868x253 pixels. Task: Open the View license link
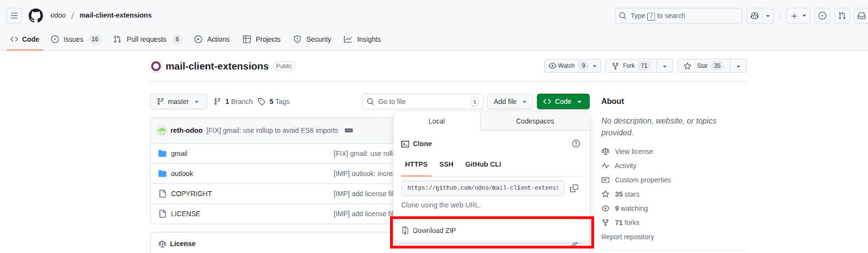point(634,152)
